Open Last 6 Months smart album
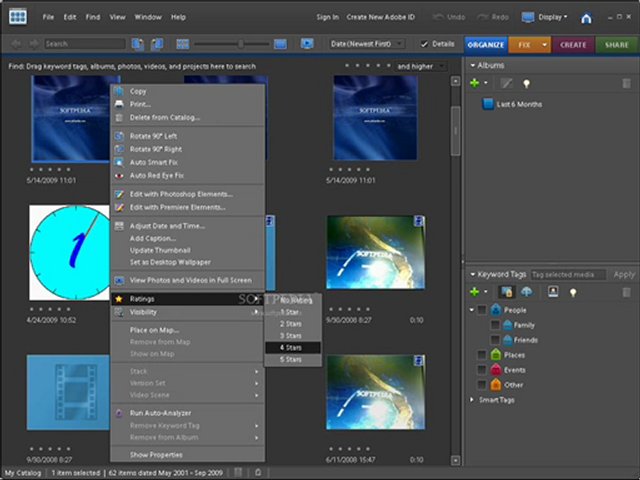The height and width of the screenshot is (480, 640). click(512, 104)
